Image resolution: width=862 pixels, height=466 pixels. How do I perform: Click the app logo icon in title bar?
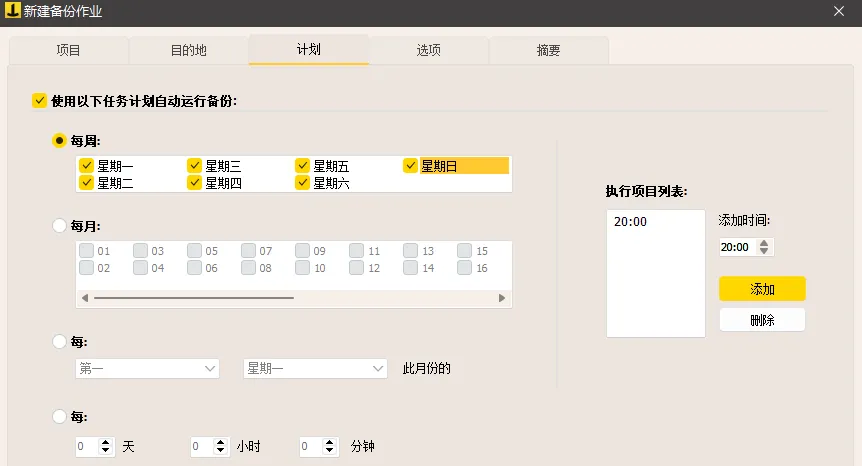(x=13, y=10)
